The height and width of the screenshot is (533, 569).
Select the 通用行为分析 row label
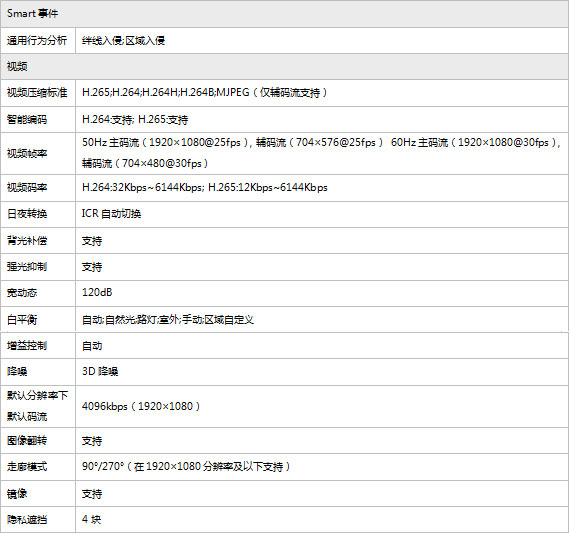[x=37, y=40]
